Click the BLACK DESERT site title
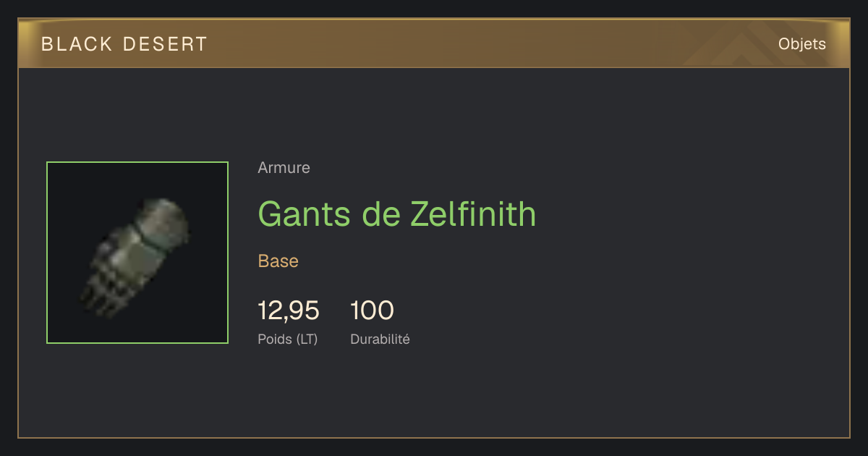Viewport: 868px width, 456px height. pos(124,44)
